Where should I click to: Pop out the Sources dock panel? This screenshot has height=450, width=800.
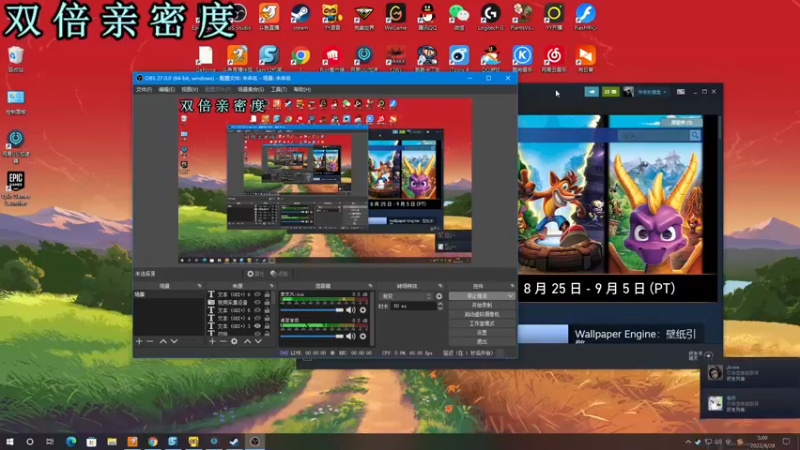271,286
